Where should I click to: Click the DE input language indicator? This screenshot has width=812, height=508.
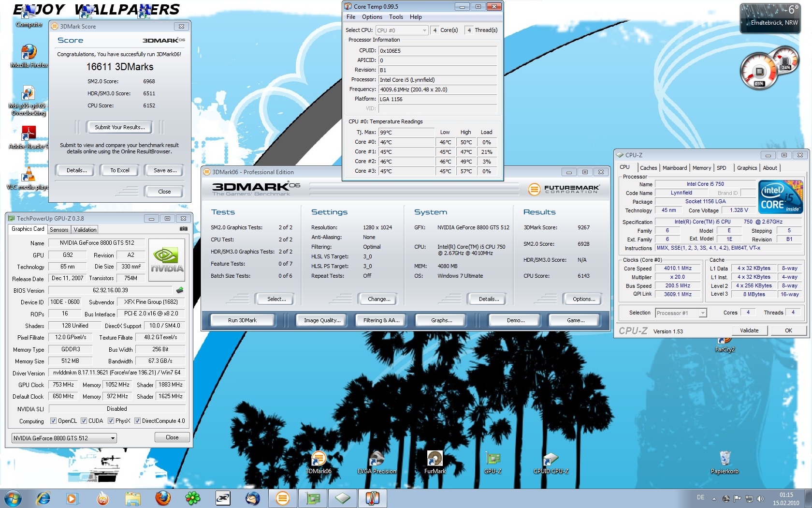tap(700, 497)
